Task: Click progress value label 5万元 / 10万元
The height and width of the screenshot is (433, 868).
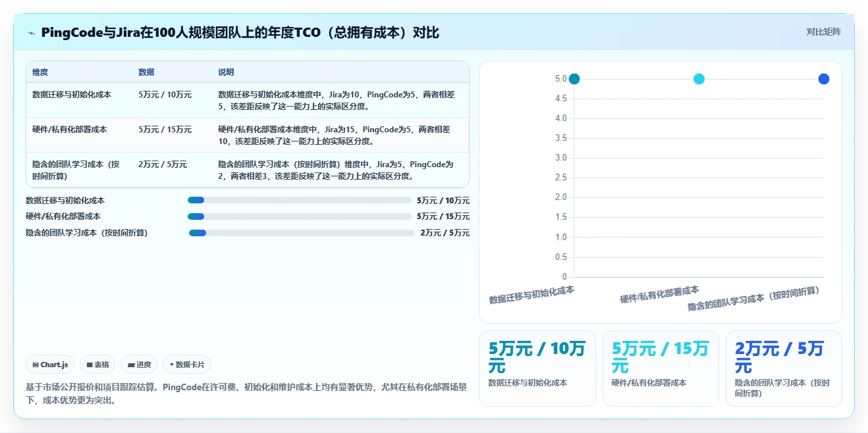Action: (443, 201)
